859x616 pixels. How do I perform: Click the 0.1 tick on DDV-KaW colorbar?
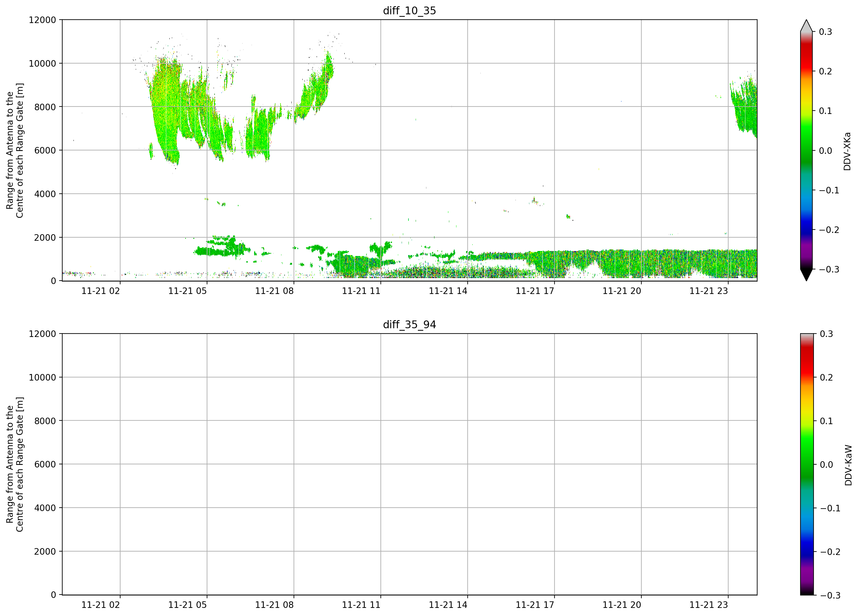click(826, 421)
